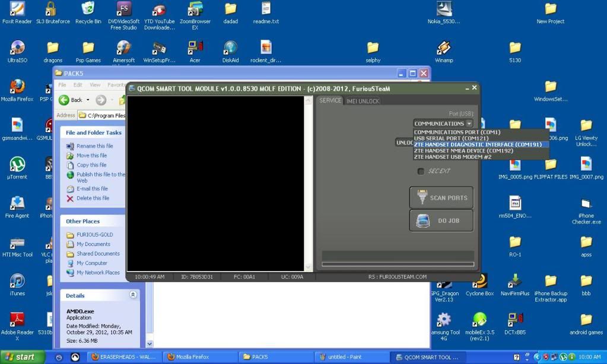This screenshot has width=607, height=364.
Task: Switch to the IMEI UNLOCK tab
Action: pyautogui.click(x=363, y=101)
